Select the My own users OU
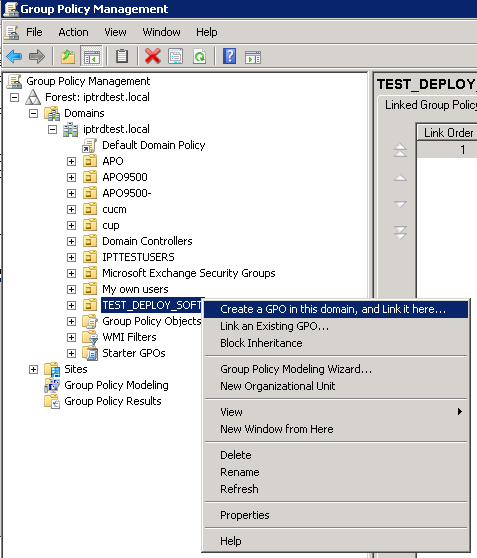This screenshot has height=558, width=477. (x=135, y=289)
